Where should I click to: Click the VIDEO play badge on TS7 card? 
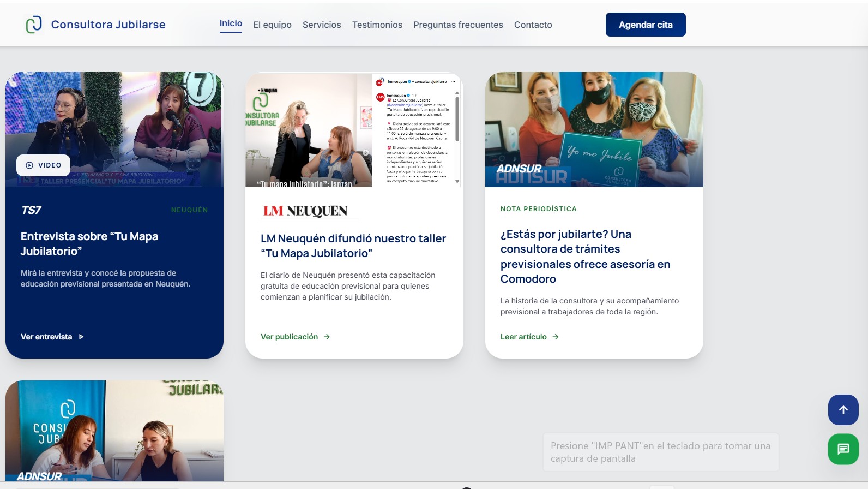[43, 165]
